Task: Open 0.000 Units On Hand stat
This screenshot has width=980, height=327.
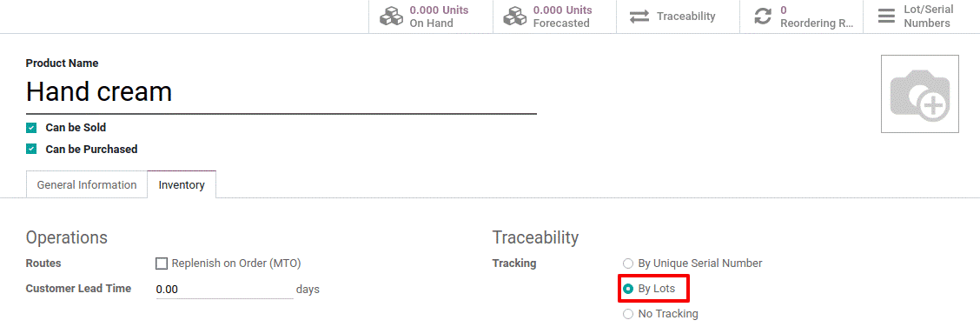Action: [x=431, y=17]
